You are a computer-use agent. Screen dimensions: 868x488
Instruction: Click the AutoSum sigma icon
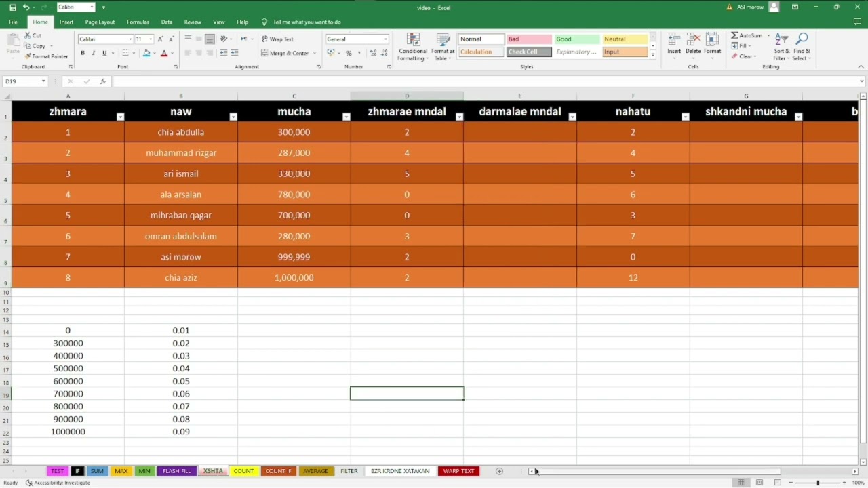tap(734, 35)
